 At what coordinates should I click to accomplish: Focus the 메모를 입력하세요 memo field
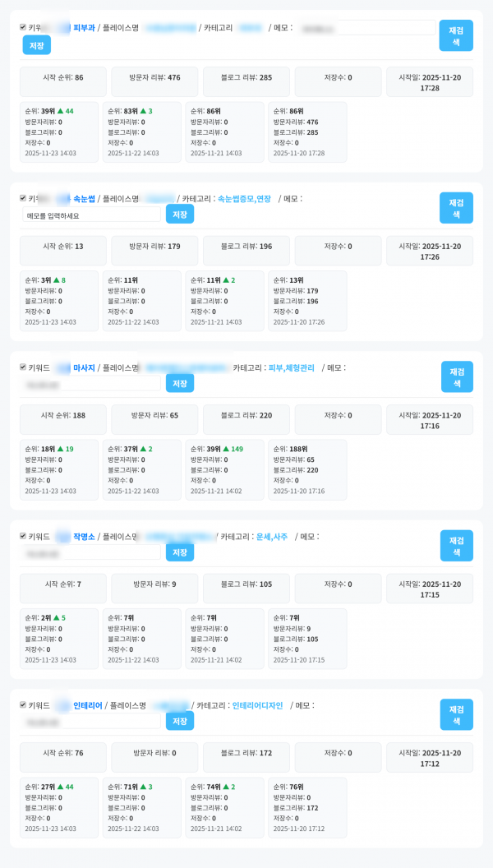90,215
